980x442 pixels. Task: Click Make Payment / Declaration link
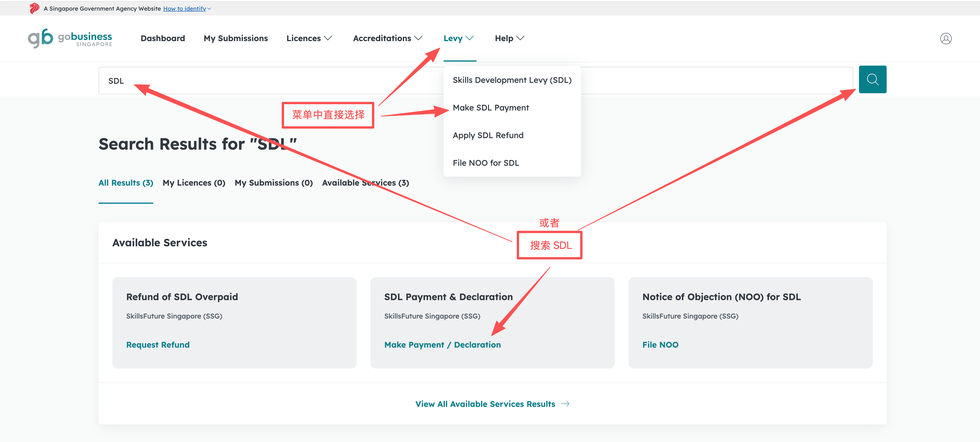click(x=442, y=345)
